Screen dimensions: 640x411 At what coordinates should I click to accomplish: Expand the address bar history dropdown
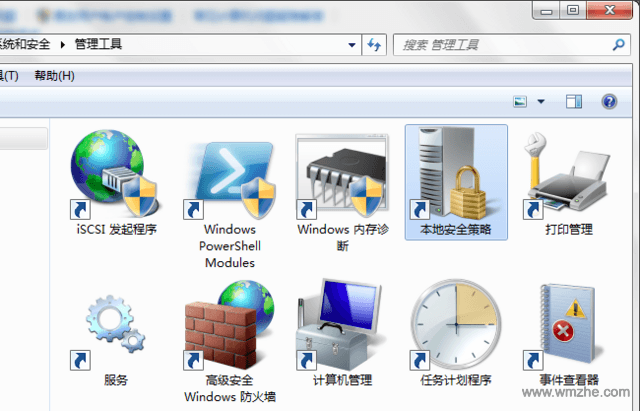point(351,44)
